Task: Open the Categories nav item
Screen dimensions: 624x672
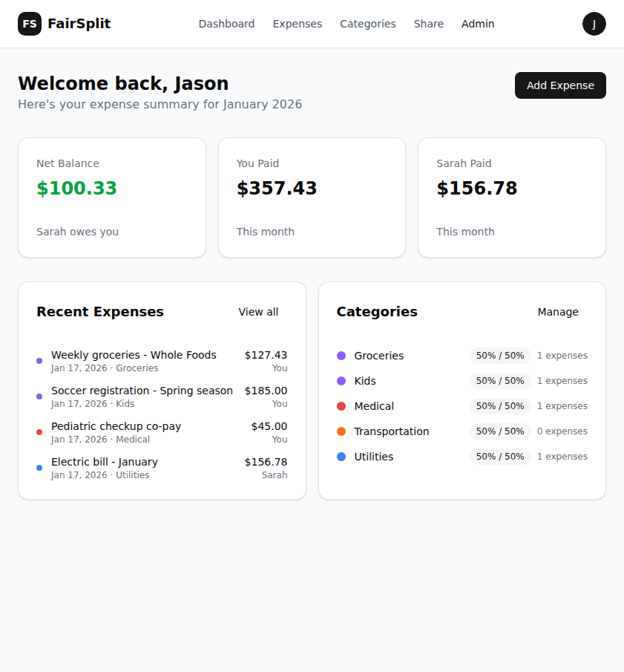Action: pyautogui.click(x=368, y=24)
